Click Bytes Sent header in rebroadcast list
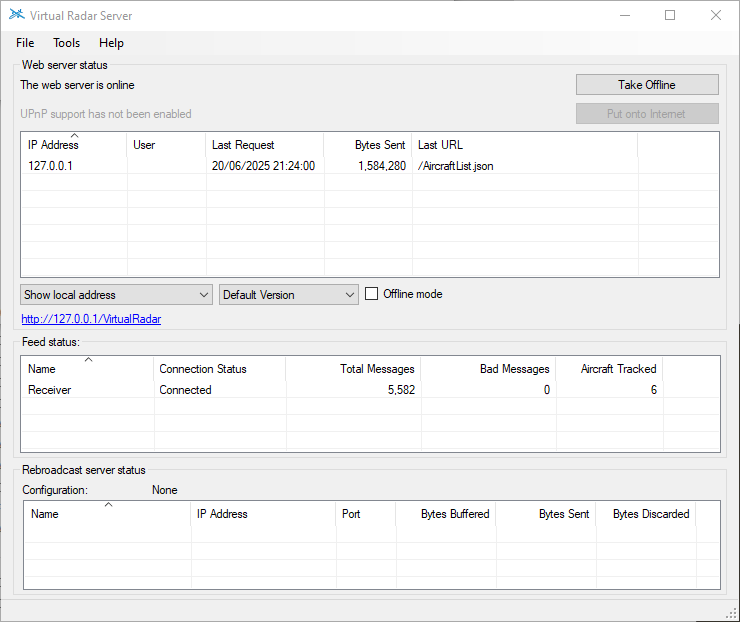This screenshot has height=622, width=740. click(546, 514)
